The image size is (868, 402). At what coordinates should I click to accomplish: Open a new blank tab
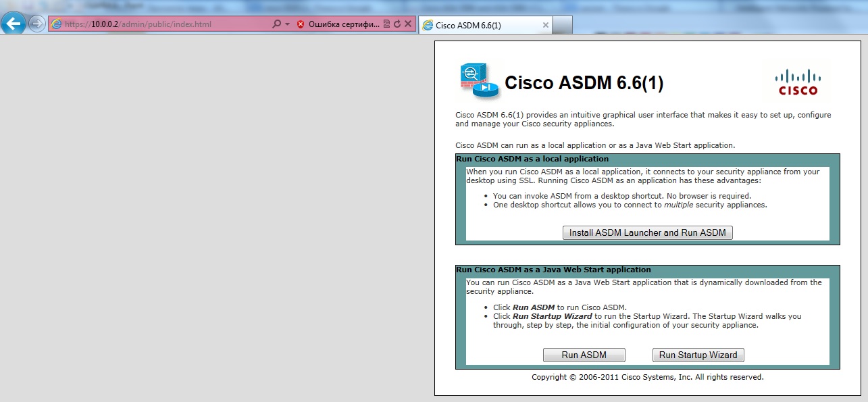[563, 25]
